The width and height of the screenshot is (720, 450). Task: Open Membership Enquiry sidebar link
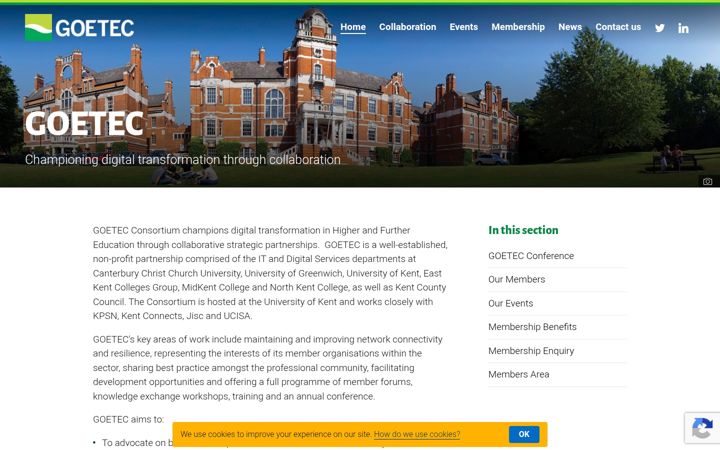coord(531,350)
